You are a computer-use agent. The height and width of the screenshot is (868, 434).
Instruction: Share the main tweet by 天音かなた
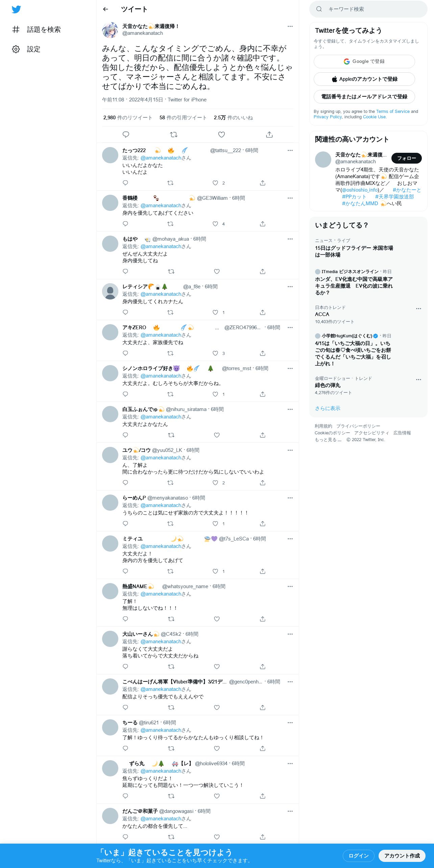tap(269, 135)
